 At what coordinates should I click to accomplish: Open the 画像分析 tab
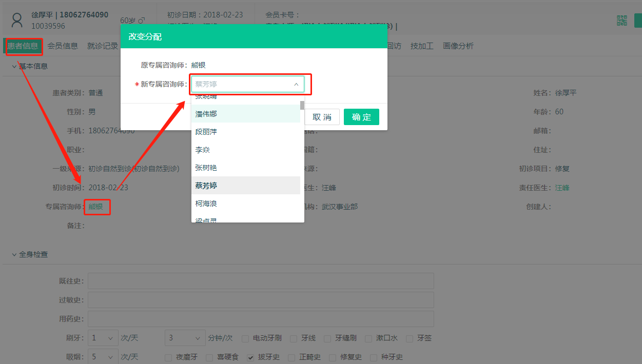tap(458, 46)
